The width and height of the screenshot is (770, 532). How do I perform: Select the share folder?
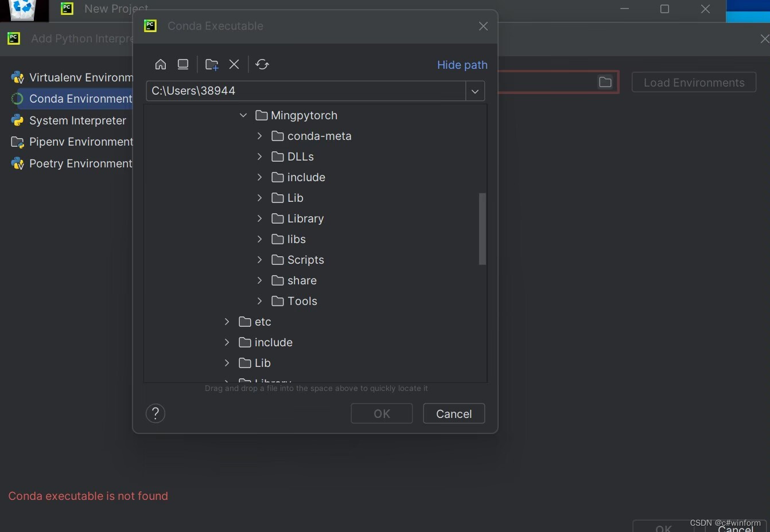[x=294, y=280]
